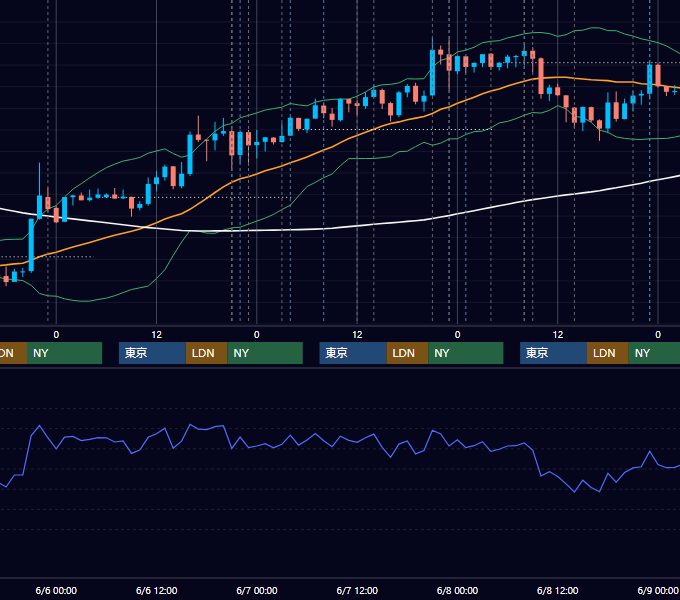The image size is (680, 600).
Task: Click hour label 12 above 6/6 12:00
Action: (157, 335)
